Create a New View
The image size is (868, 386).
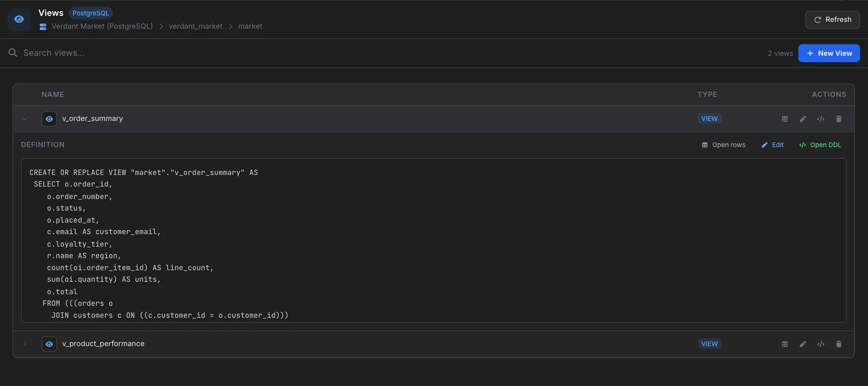[x=829, y=53]
